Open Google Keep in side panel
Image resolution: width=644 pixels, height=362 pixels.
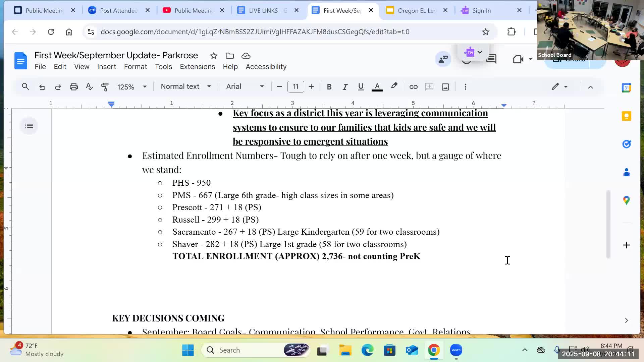point(626,116)
